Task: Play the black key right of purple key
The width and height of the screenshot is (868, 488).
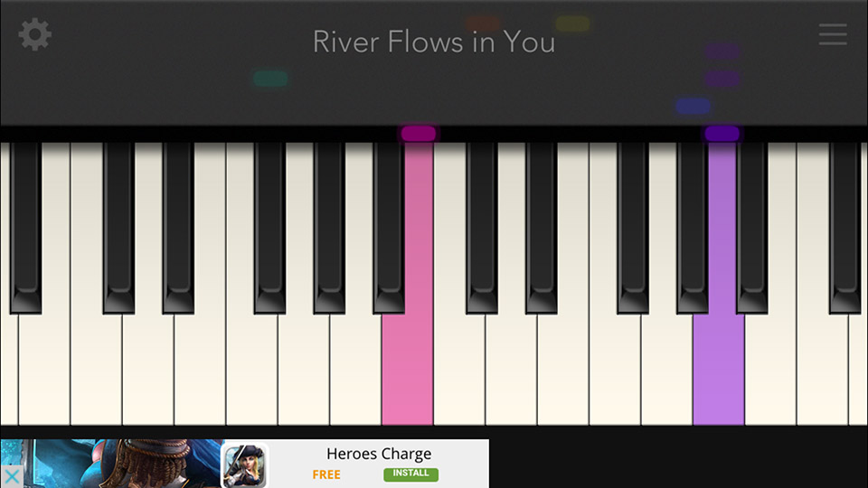Action: point(751,227)
